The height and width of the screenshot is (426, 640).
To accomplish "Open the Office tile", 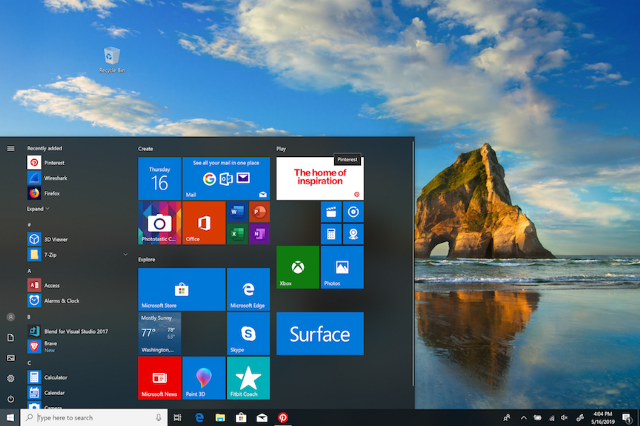I will (204, 223).
